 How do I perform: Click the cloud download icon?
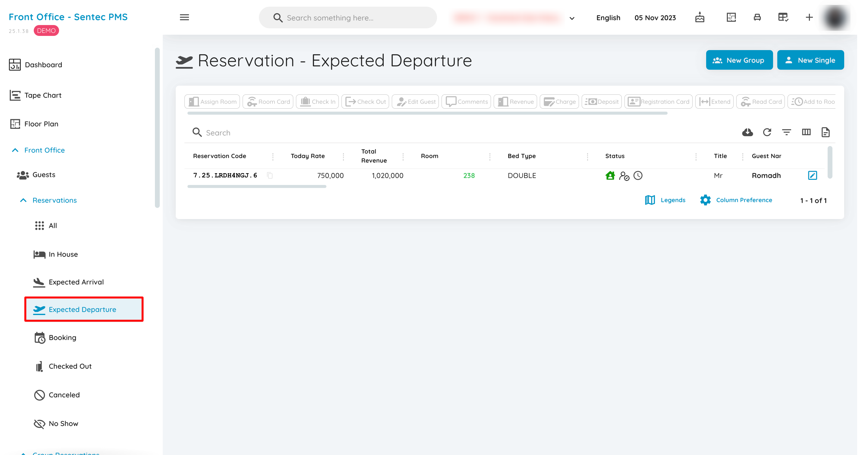tap(747, 132)
